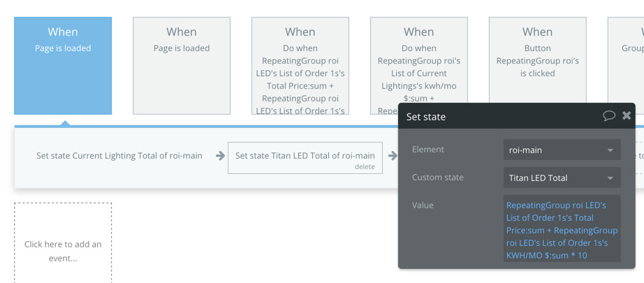
Task: Open Set state Titan LED Total step
Action: coord(305,155)
